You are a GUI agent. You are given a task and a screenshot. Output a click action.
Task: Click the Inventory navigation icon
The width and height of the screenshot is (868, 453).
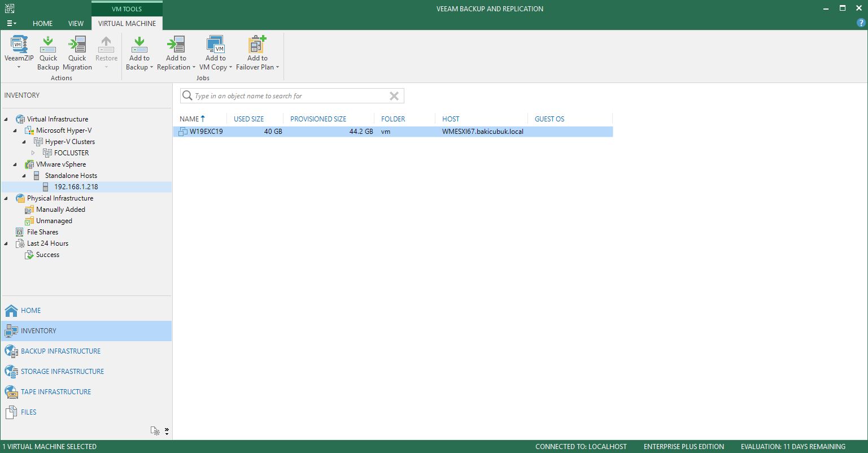pyautogui.click(x=11, y=331)
